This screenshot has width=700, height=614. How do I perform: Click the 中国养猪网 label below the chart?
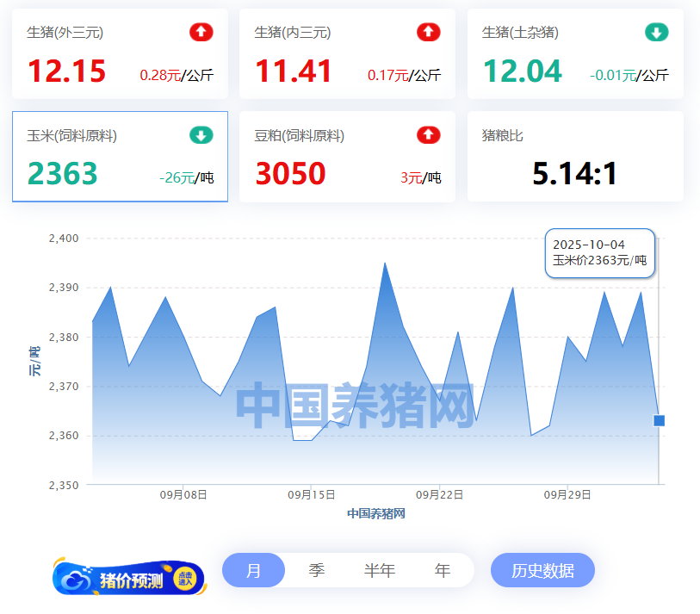click(376, 513)
